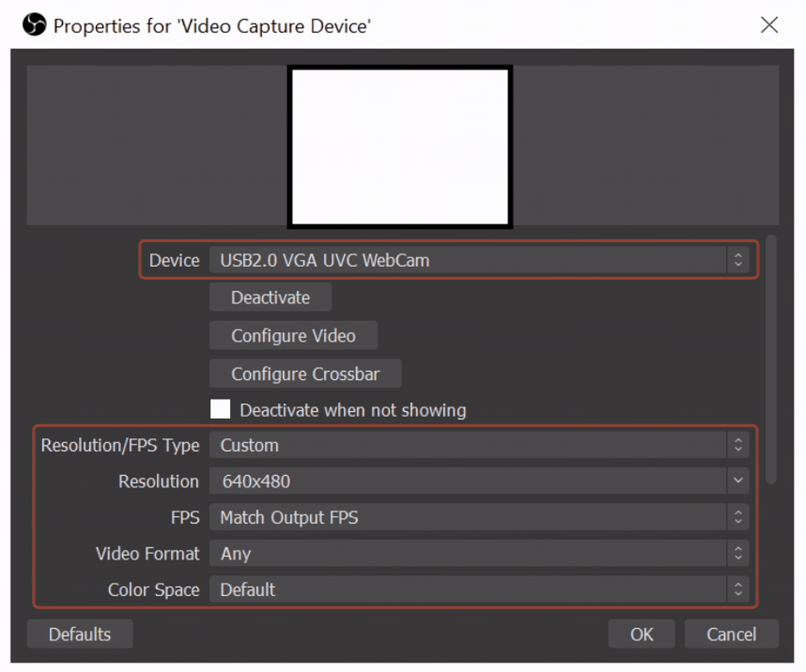Viewport: 806px width, 672px height.
Task: Open Configure Crossbar settings
Action: [305, 374]
